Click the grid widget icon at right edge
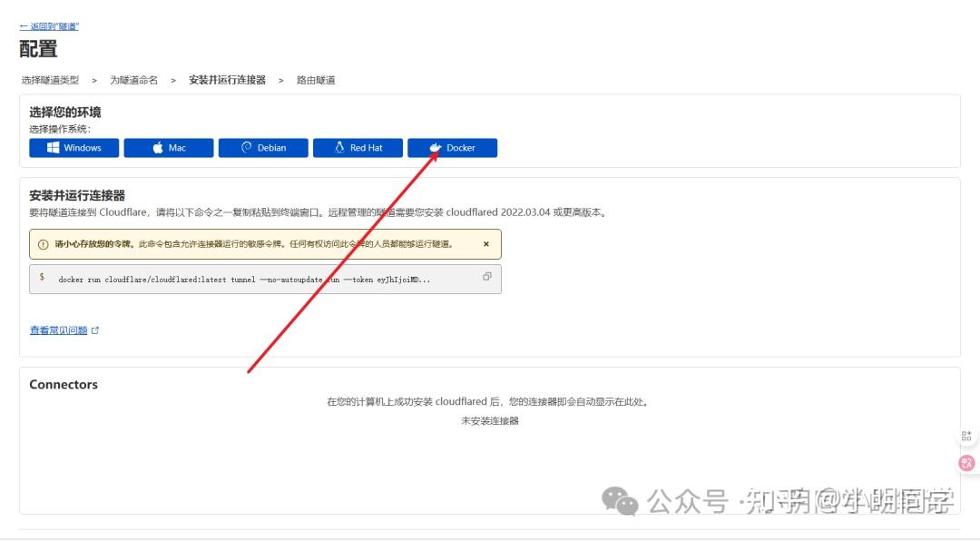This screenshot has height=541, width=980. click(x=966, y=436)
